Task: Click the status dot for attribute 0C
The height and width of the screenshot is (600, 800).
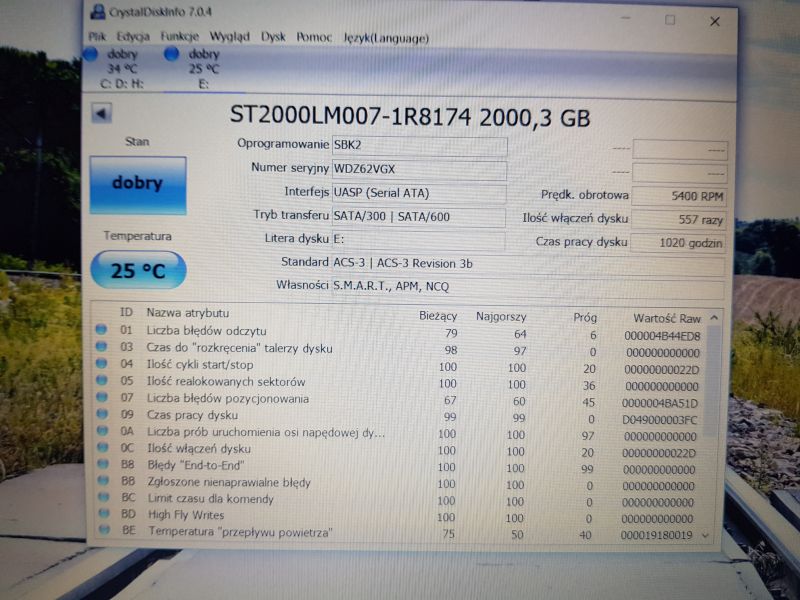Action: (103, 447)
